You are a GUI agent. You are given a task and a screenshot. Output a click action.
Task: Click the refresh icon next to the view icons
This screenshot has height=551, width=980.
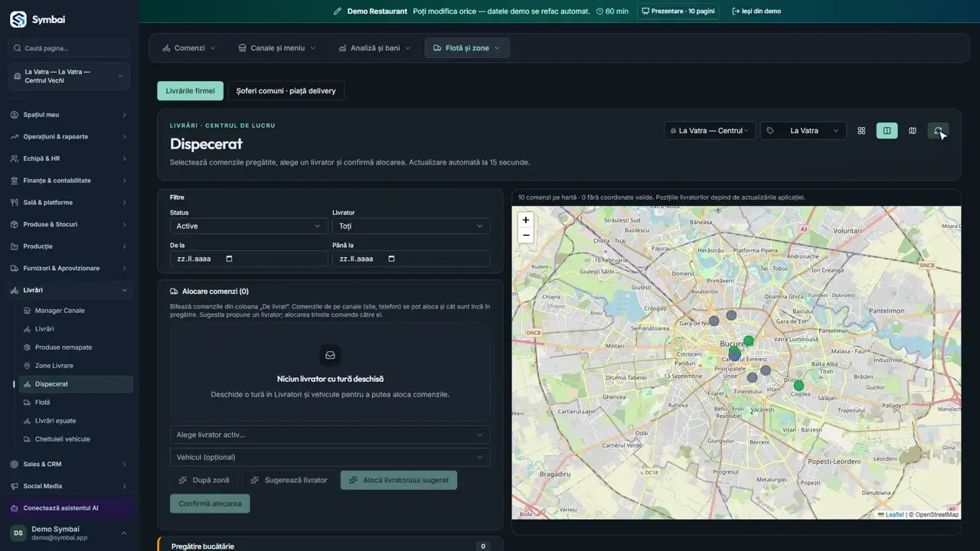click(x=938, y=131)
